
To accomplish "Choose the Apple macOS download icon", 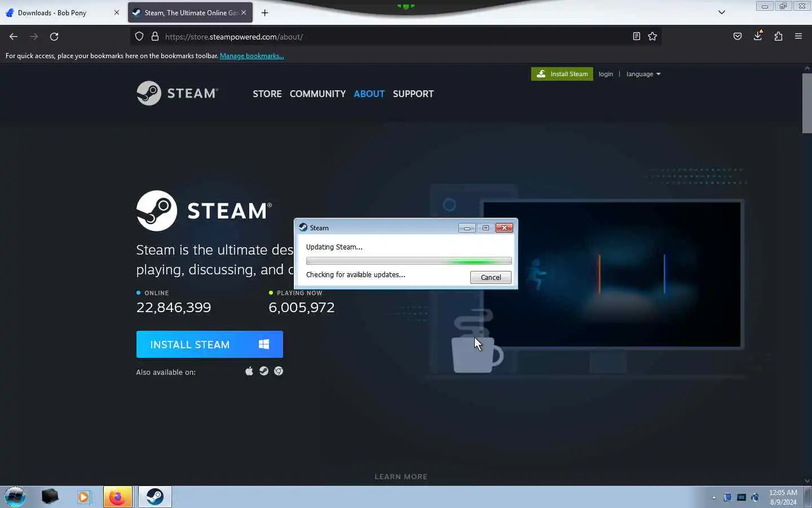I will pos(249,371).
